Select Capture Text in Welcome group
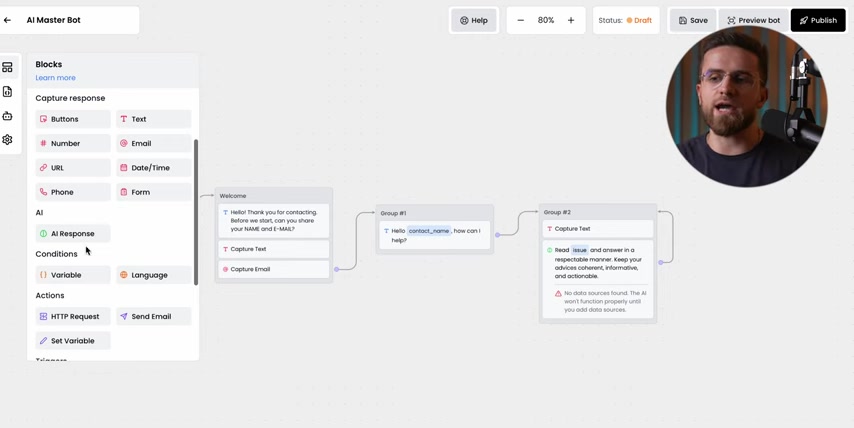Image resolution: width=854 pixels, height=428 pixels. click(273, 249)
